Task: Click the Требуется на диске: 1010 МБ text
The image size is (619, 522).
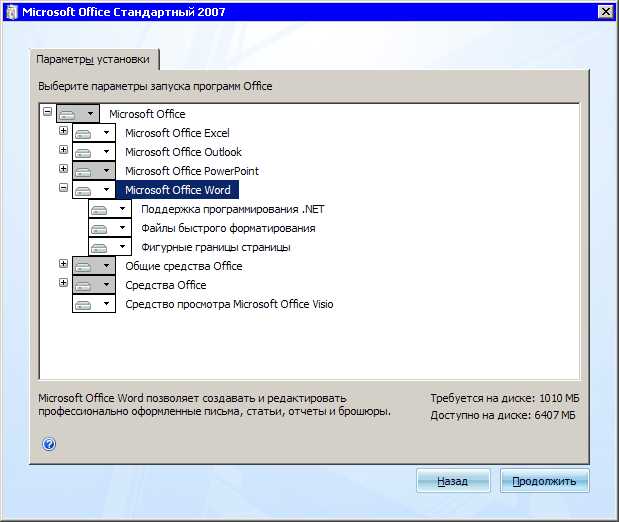Action: tap(505, 398)
